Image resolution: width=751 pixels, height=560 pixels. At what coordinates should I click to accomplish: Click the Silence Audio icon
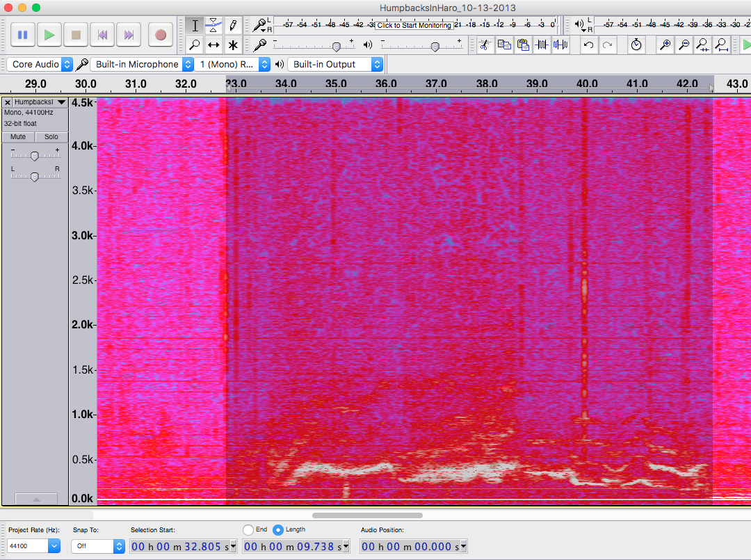click(x=560, y=45)
